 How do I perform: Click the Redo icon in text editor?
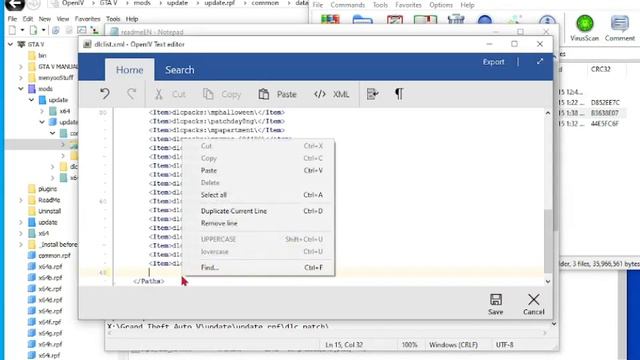pyautogui.click(x=131, y=94)
